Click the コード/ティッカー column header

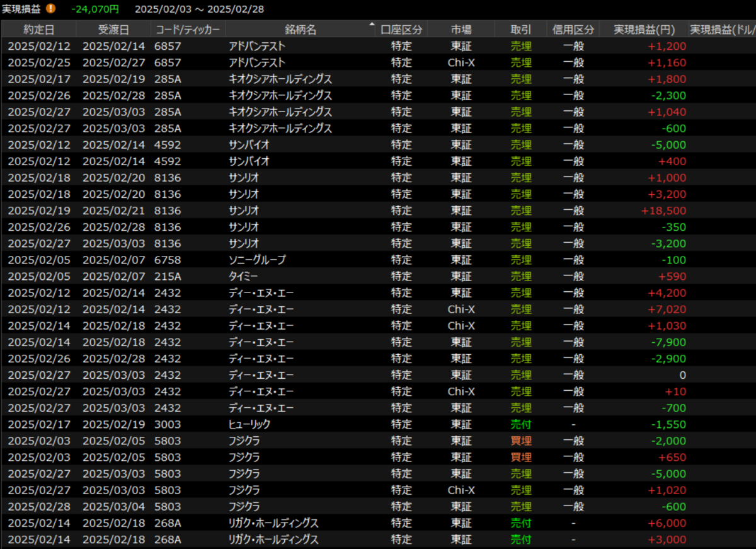(x=188, y=30)
